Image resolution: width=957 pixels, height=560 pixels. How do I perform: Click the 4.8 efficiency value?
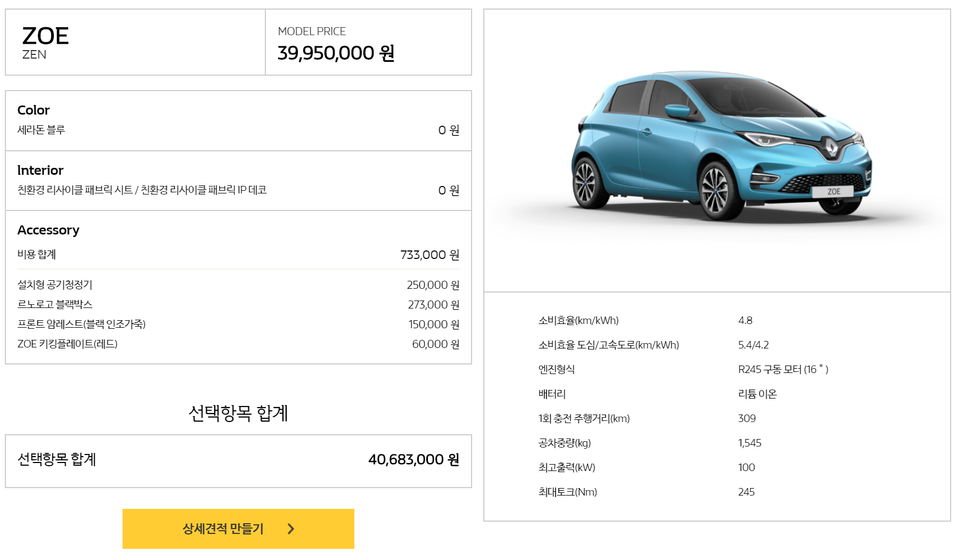point(745,320)
